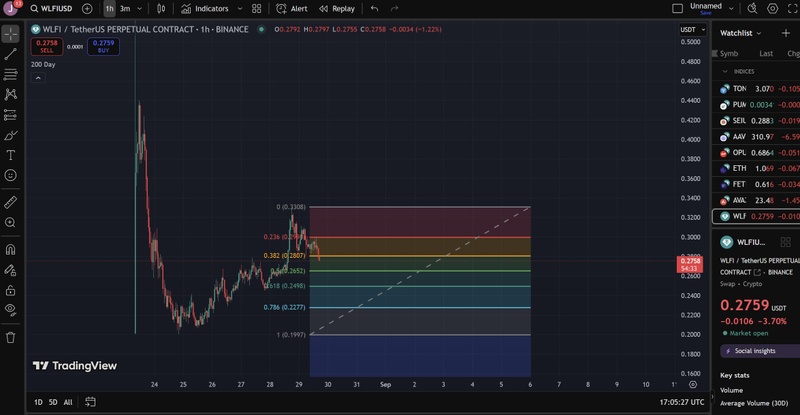Set the 1D date range

tap(38, 402)
